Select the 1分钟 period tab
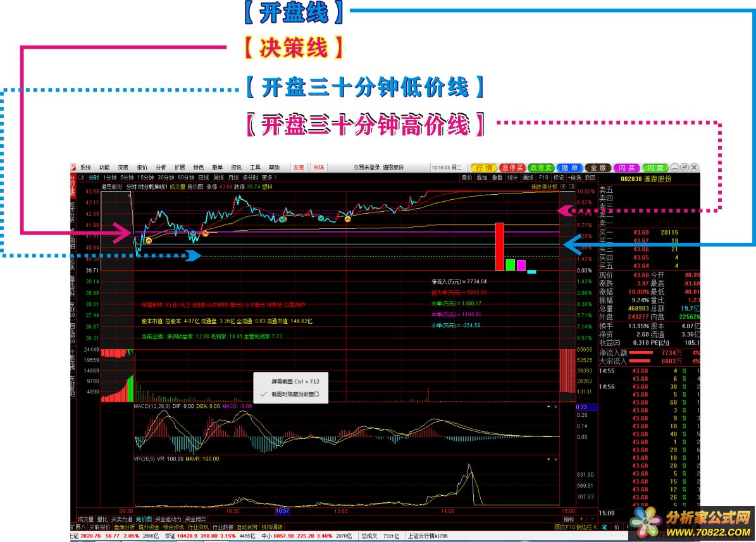Screen dimensions: 756x542 110,178
